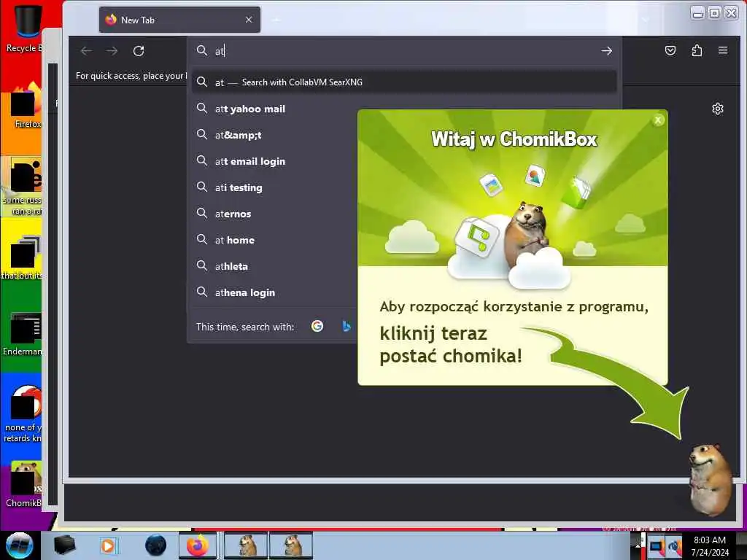Select the Enderman desktop icon
The image size is (747, 560).
click(x=23, y=334)
